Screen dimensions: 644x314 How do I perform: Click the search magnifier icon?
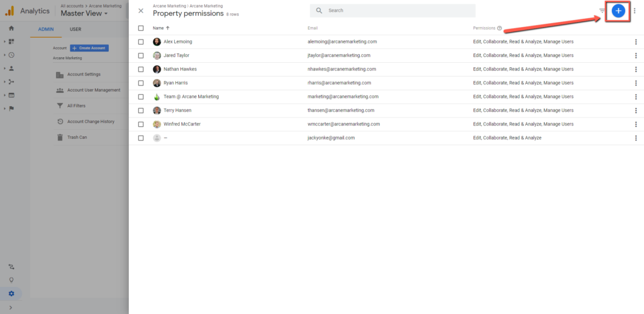(319, 10)
